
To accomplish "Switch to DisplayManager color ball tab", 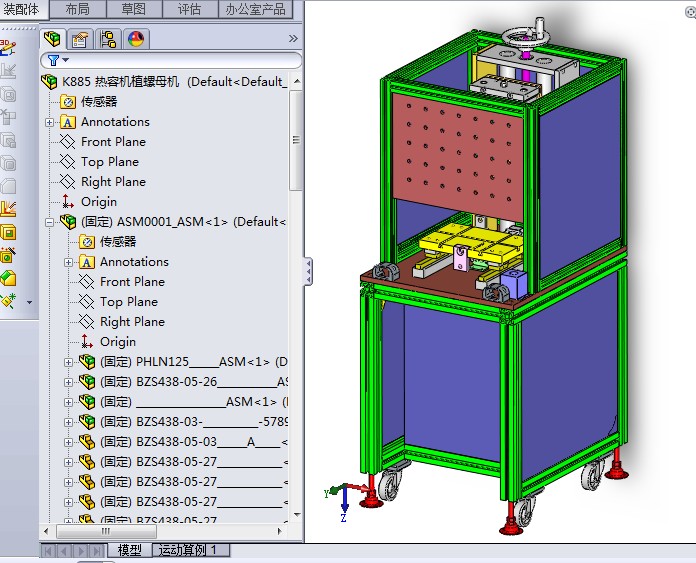I will [136, 39].
